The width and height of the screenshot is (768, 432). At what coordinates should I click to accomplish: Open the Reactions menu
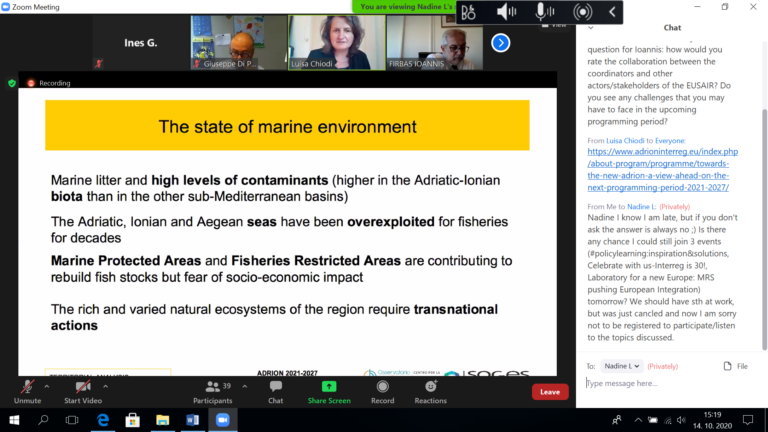pos(430,388)
